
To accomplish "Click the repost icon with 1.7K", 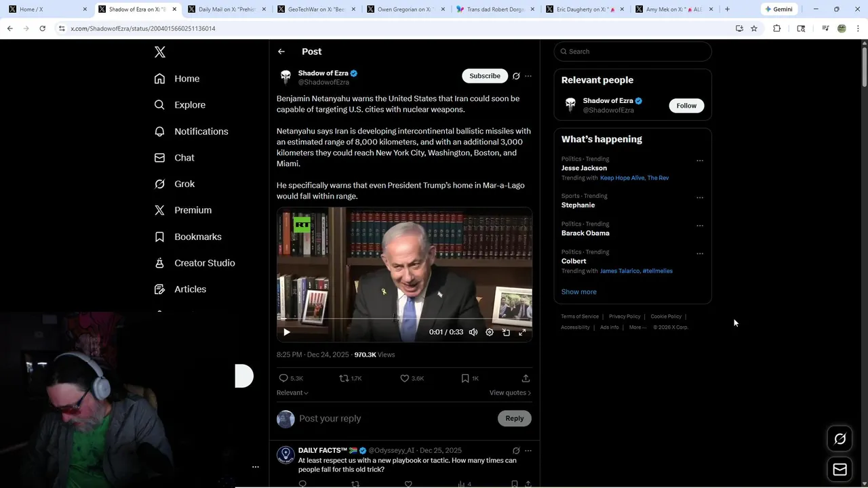I will [x=351, y=378].
